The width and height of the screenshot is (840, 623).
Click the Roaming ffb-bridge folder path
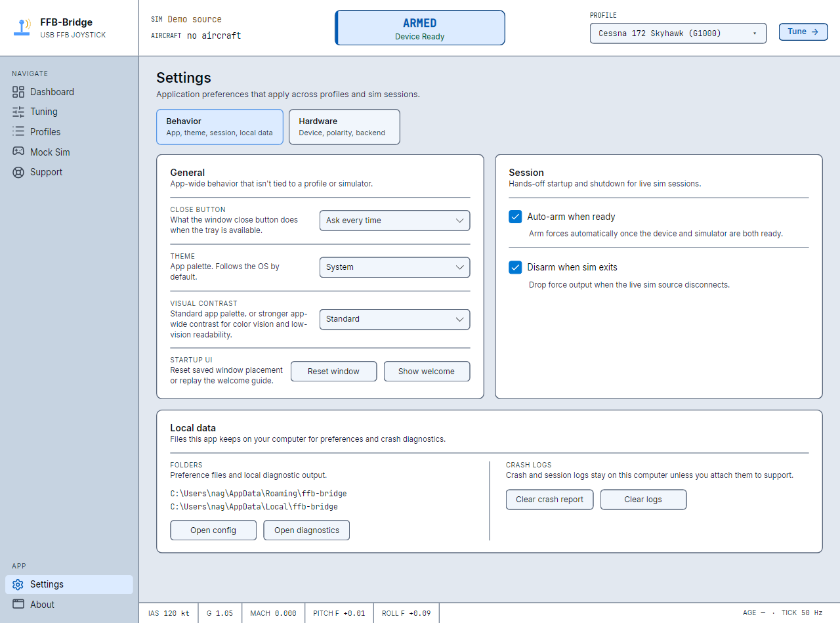[x=259, y=493]
